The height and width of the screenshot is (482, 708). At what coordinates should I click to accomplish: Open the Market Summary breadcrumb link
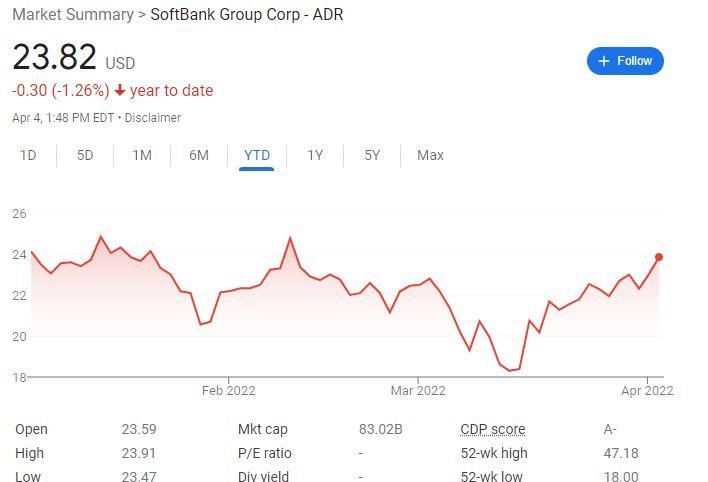[73, 16]
